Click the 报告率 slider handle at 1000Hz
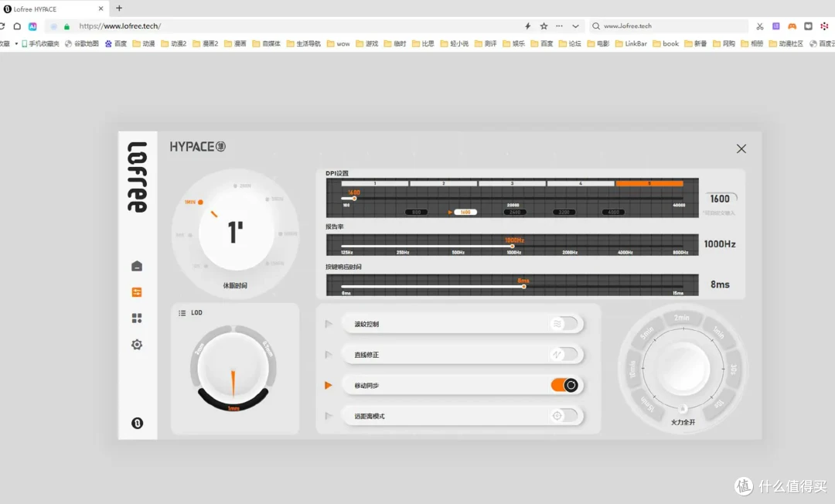Screen dimensions: 835x504 [x=513, y=247]
